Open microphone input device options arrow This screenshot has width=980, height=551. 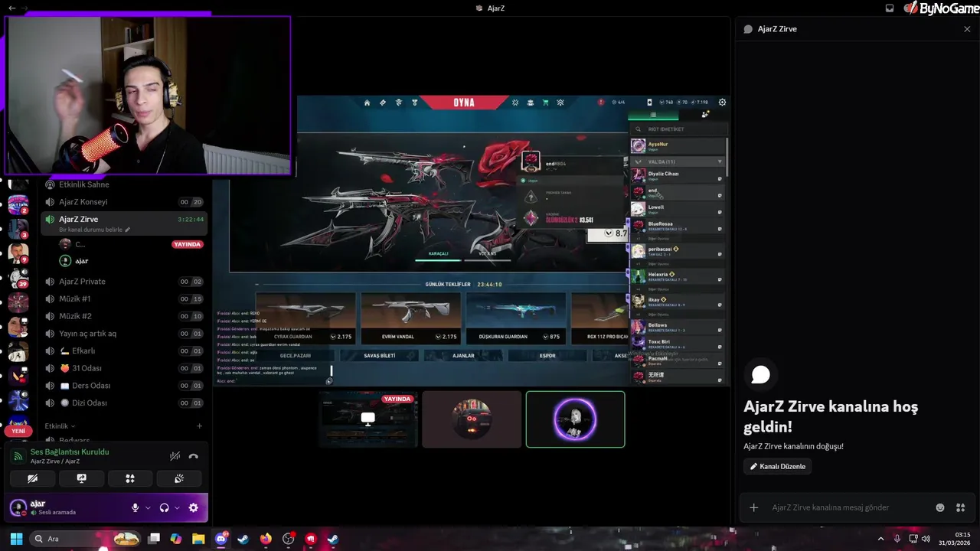click(x=148, y=507)
